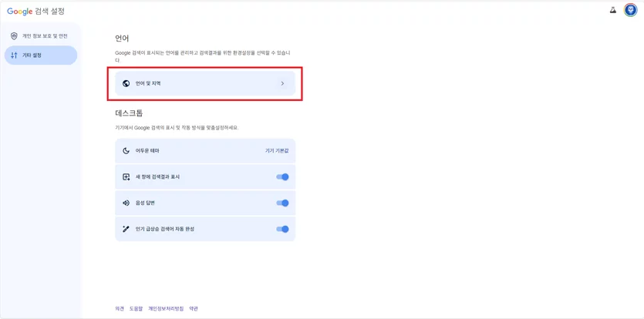Turn off the 음성 답변 switch
Viewport: 644px width, 319px height.
pos(282,203)
